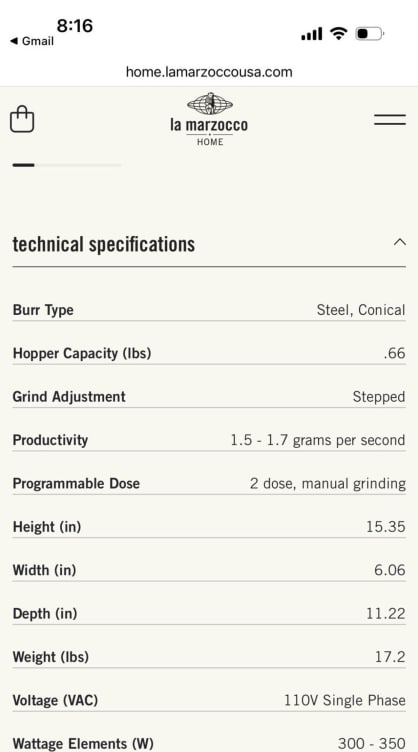Tap the Grind Adjustment Stepped value
The width and height of the screenshot is (418, 752).
pos(379,397)
